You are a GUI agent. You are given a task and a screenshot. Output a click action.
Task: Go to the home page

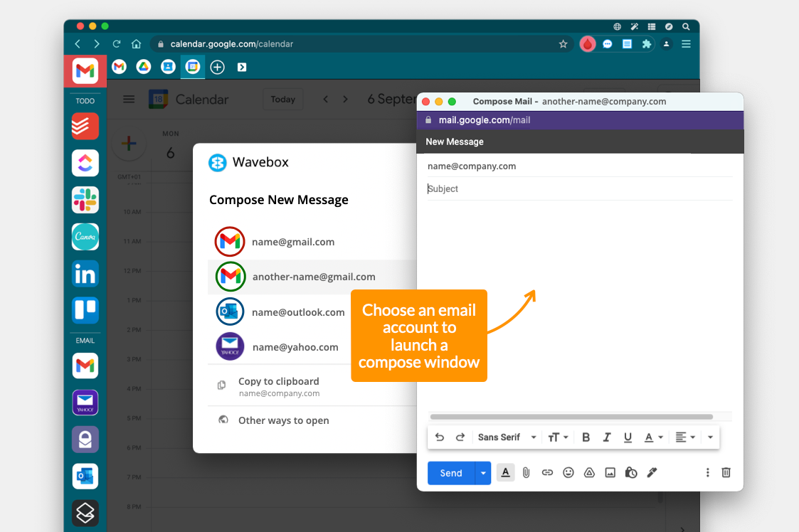(x=136, y=44)
